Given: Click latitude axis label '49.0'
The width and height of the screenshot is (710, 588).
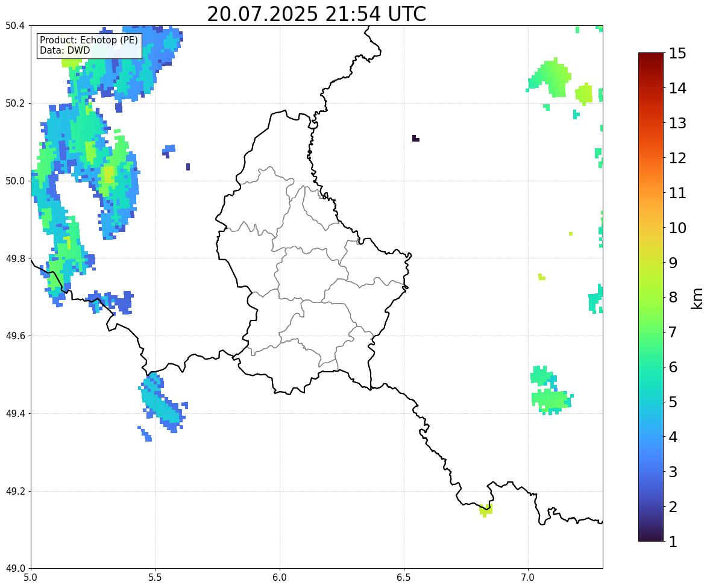Looking at the screenshot, I should (x=15, y=569).
